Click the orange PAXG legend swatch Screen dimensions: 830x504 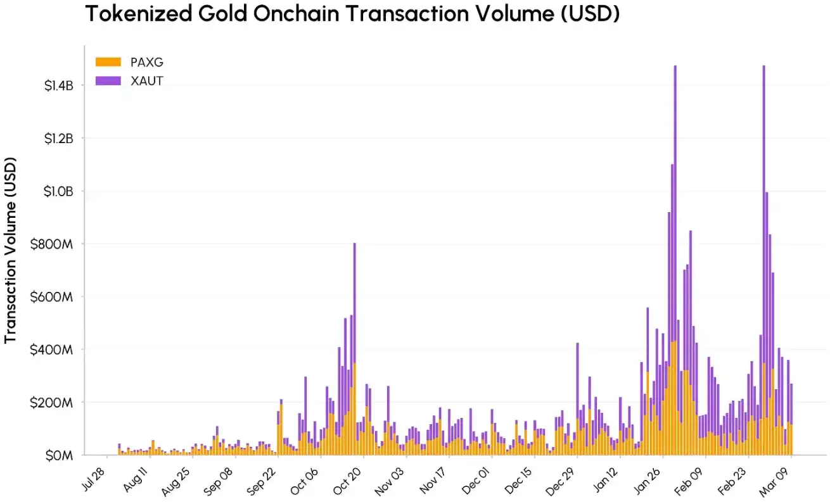tap(107, 62)
